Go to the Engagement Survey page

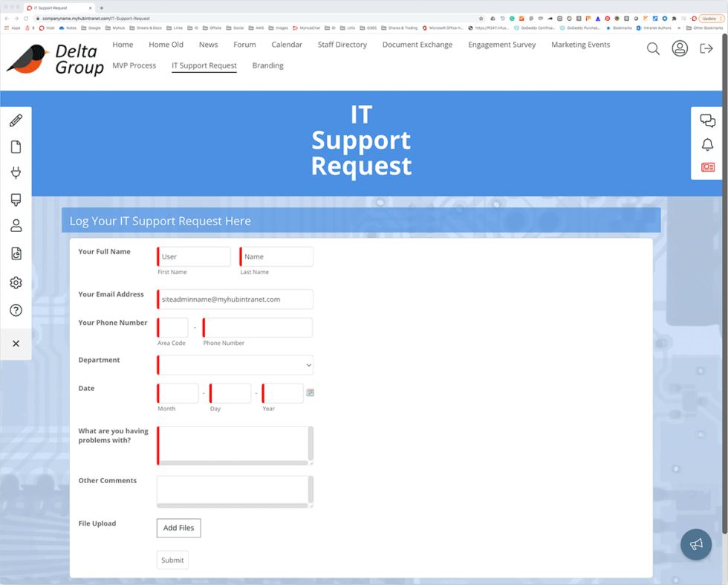point(501,45)
